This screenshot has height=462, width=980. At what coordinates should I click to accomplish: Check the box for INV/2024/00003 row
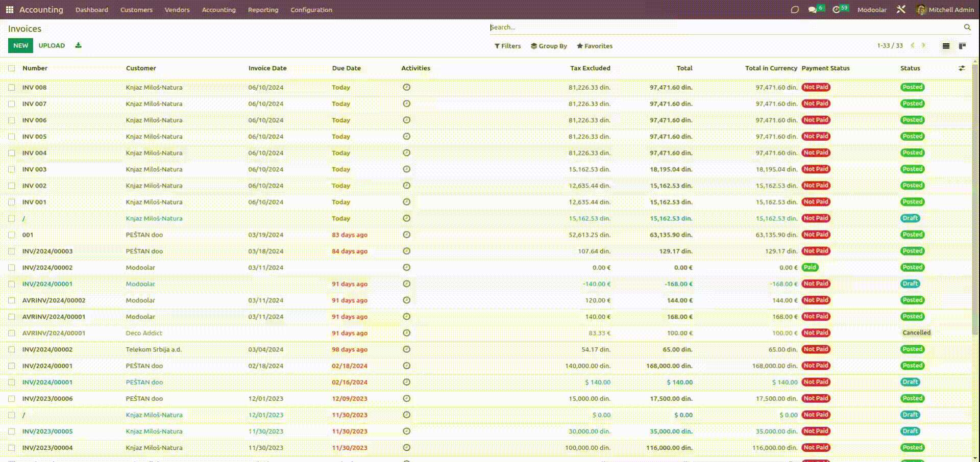[x=12, y=251]
